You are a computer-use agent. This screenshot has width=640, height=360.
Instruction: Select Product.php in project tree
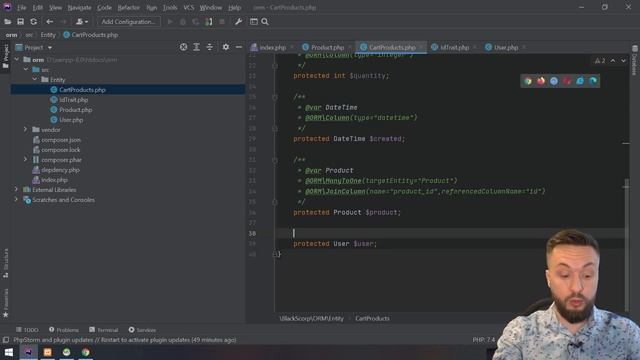point(76,110)
